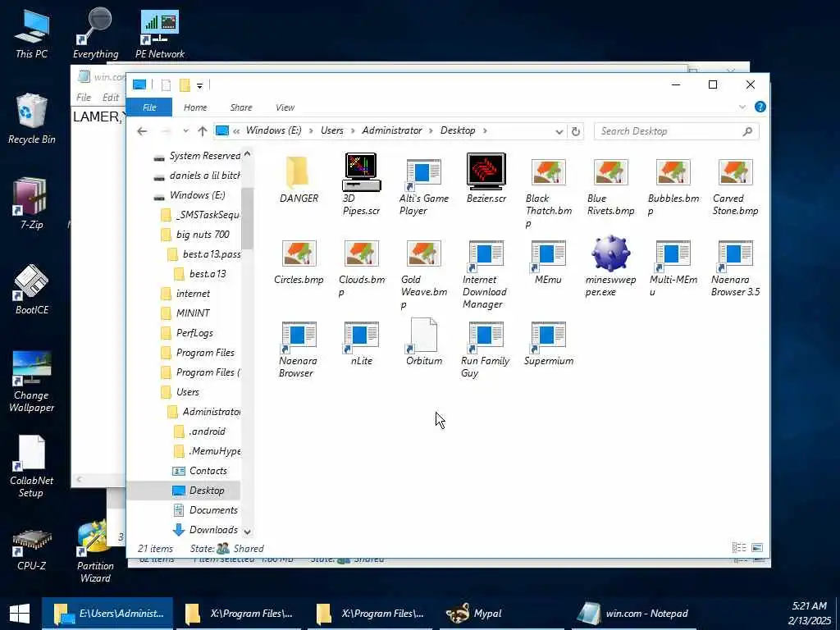840x630 pixels.
Task: Refresh the Desktop folder view
Action: (575, 131)
